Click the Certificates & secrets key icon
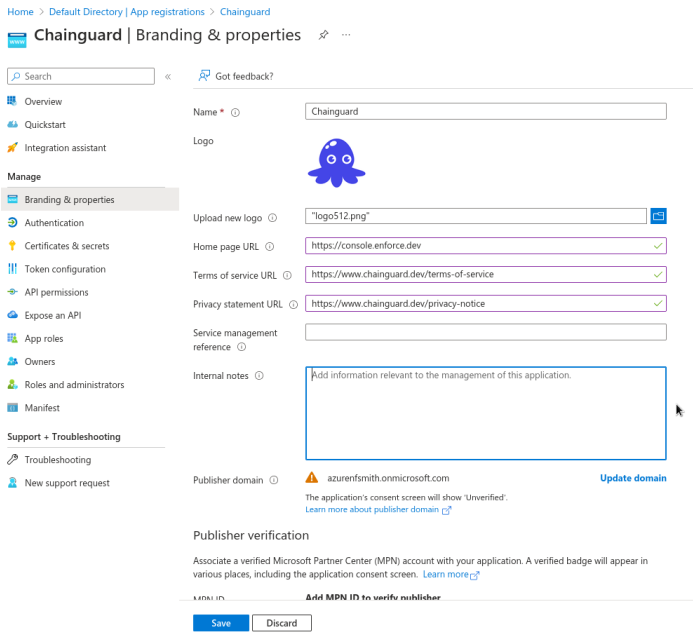693x640 pixels. 12,246
